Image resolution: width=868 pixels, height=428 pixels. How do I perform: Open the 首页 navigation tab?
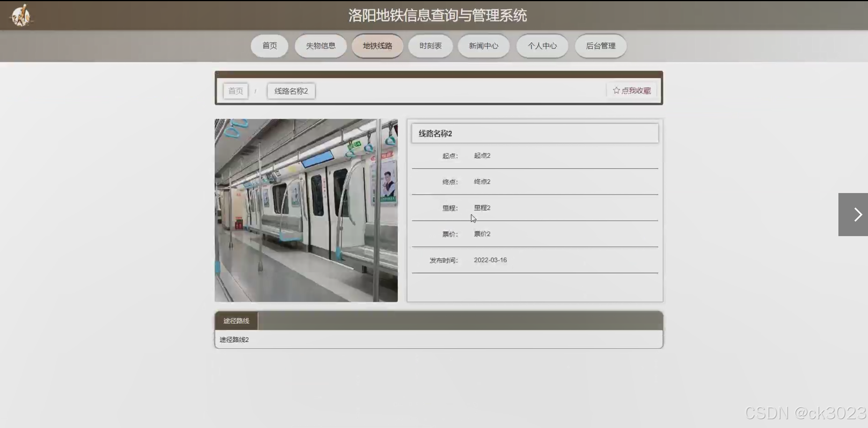[x=269, y=46]
